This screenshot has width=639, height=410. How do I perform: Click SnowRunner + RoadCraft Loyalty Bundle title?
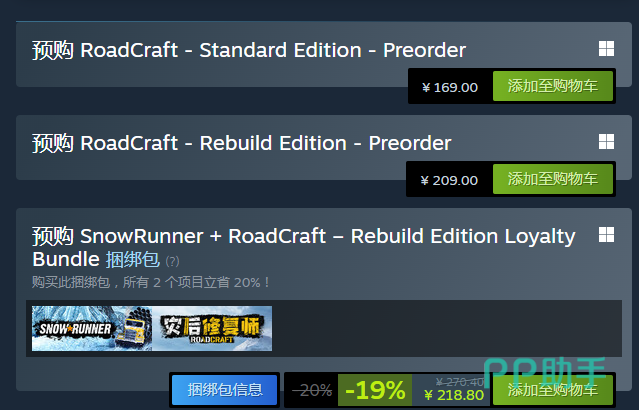(x=304, y=247)
